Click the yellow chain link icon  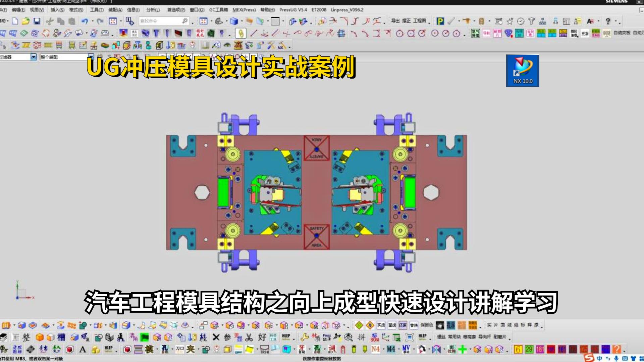(241, 33)
